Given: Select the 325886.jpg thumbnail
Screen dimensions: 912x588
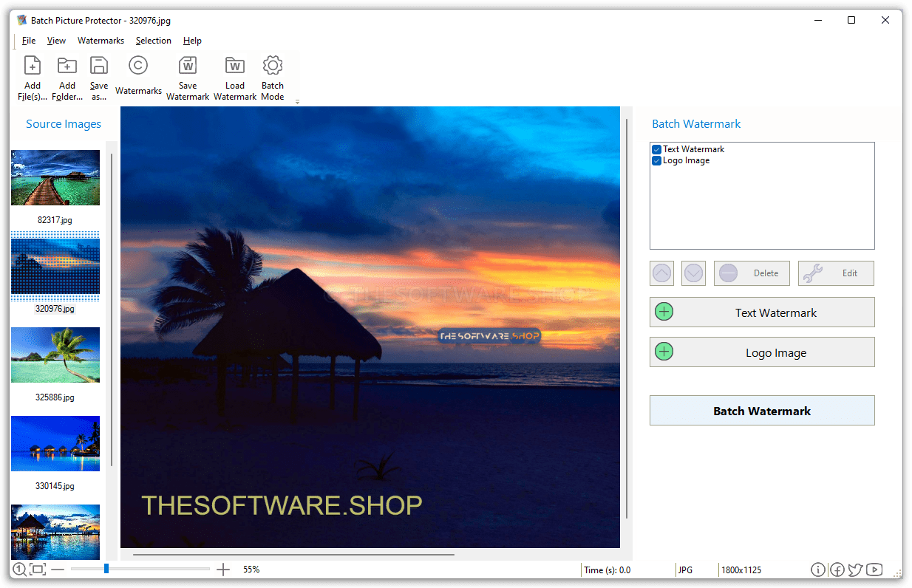Looking at the screenshot, I should [55, 355].
